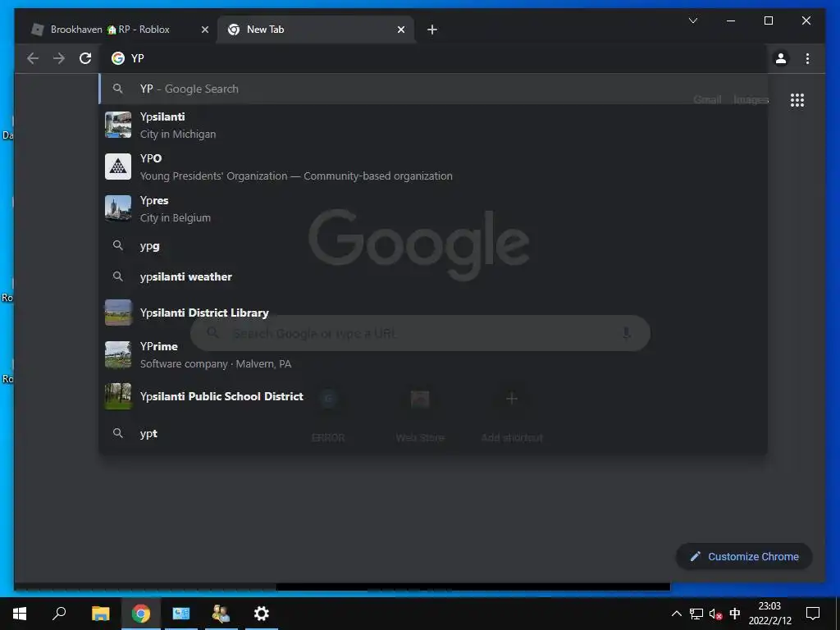Click the Ypsilanti city thumbnail image
The image size is (840, 630).
click(118, 125)
